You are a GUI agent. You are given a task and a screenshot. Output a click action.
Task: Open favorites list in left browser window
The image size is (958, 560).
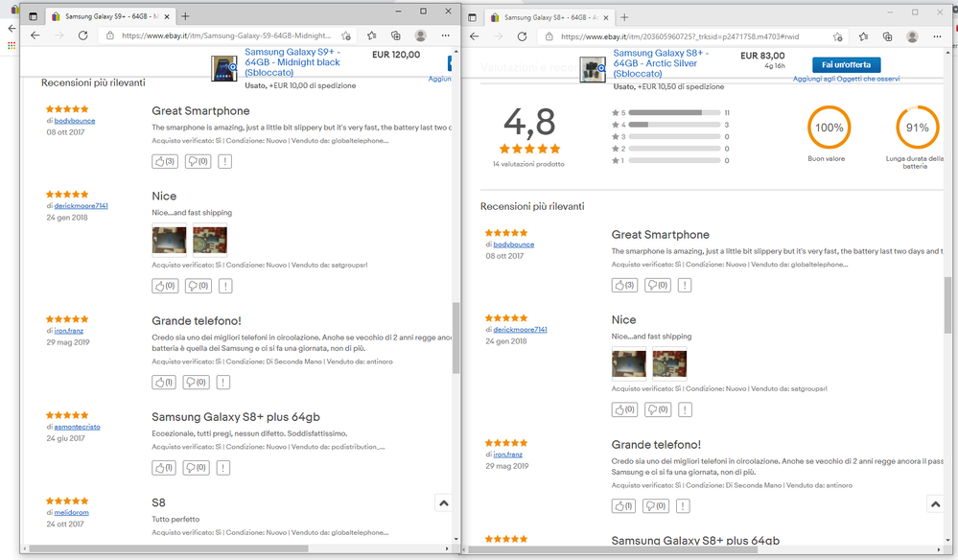[x=371, y=35]
